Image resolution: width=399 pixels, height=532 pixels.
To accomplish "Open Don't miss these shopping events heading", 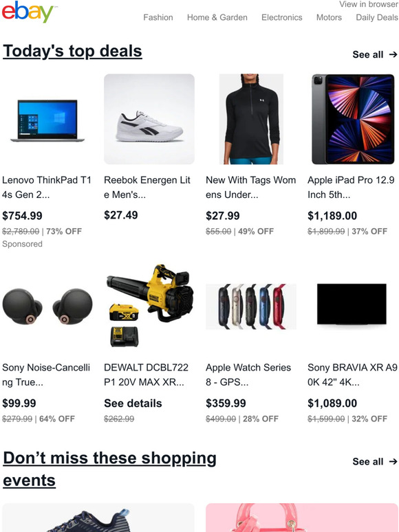I will 109,469.
